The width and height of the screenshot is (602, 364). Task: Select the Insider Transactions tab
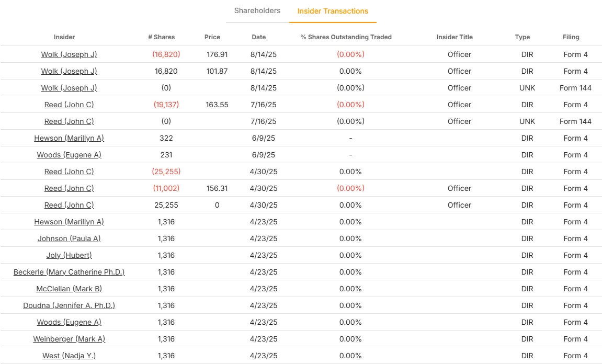click(333, 12)
